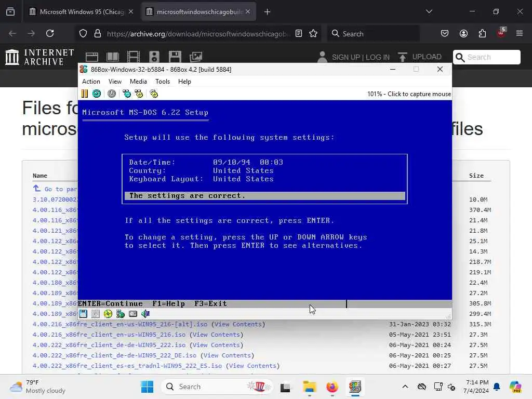This screenshot has width=532, height=399.
Task: Open Firefox View recent browsing icon
Action: 10,12
